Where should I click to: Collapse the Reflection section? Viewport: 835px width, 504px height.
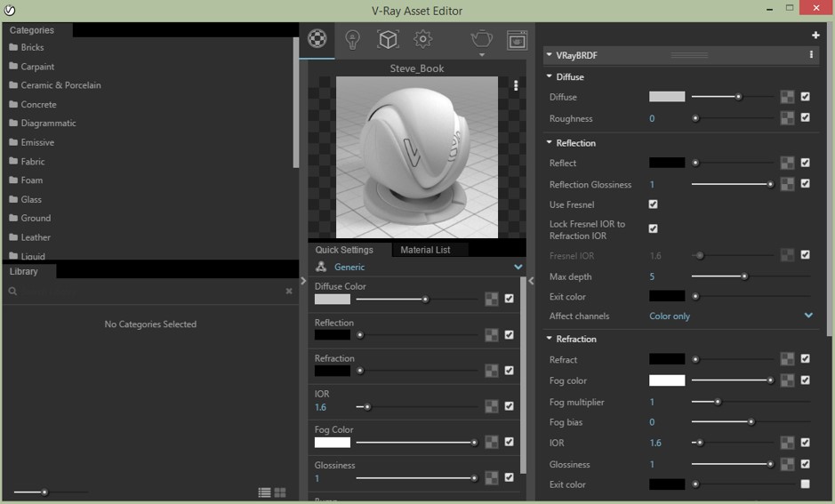550,143
